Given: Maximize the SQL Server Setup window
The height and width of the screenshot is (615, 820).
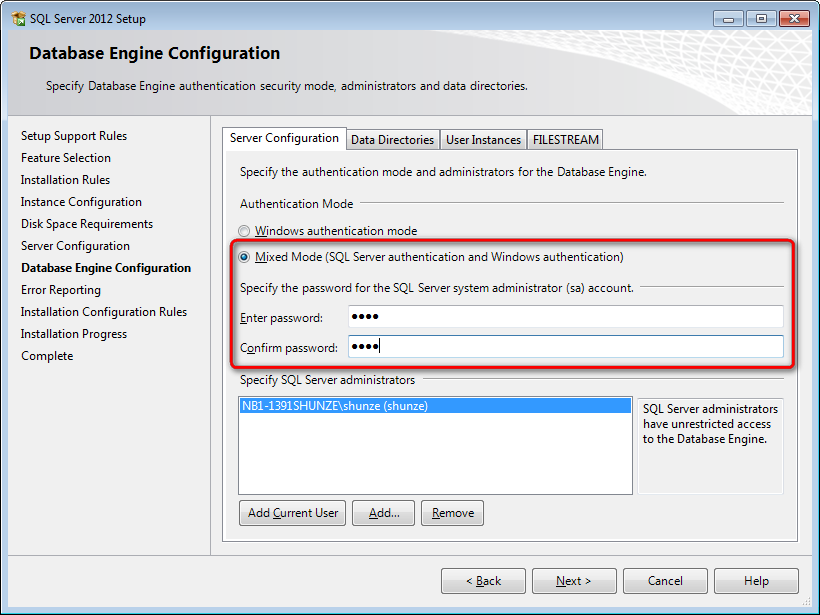Looking at the screenshot, I should 761,19.
